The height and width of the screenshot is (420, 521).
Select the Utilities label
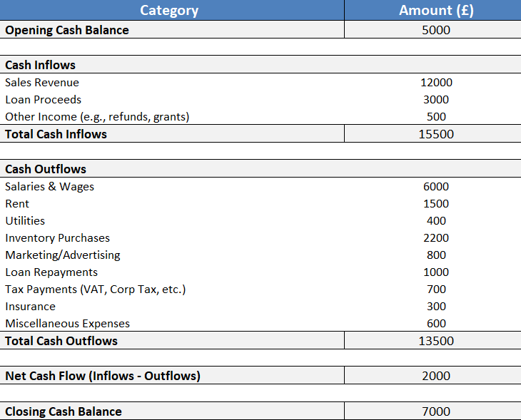click(25, 221)
